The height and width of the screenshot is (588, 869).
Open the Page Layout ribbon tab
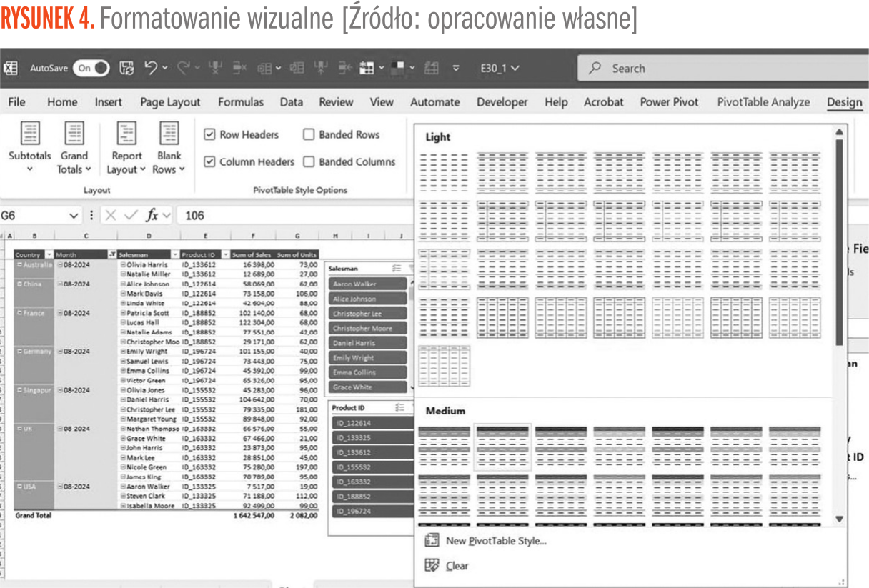(x=170, y=102)
